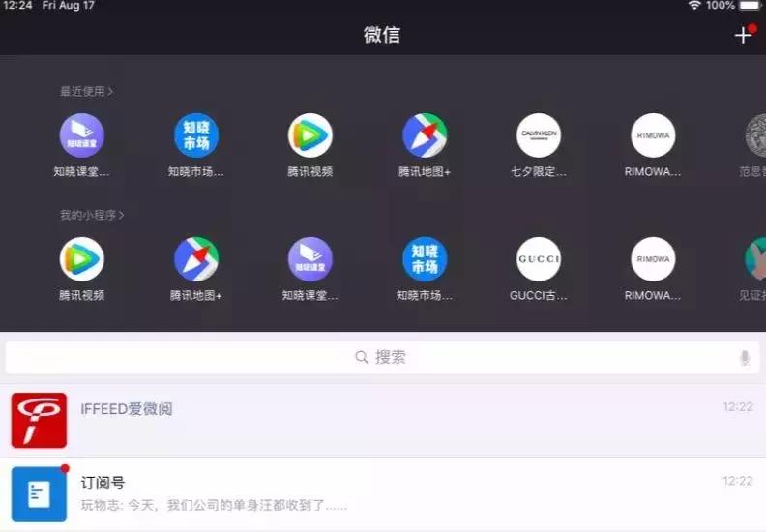Launch 腾讯地图+ from my mini programs row
The image size is (766, 532).
click(196, 259)
